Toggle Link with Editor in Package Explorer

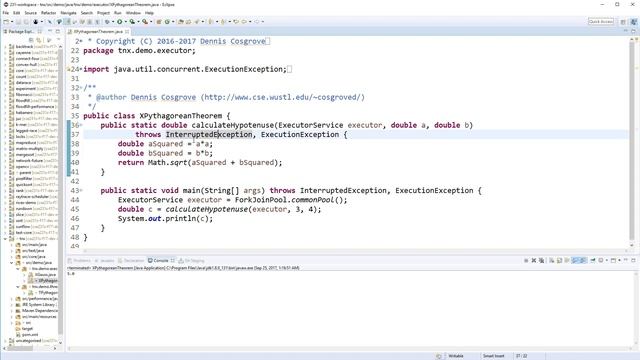click(39, 40)
